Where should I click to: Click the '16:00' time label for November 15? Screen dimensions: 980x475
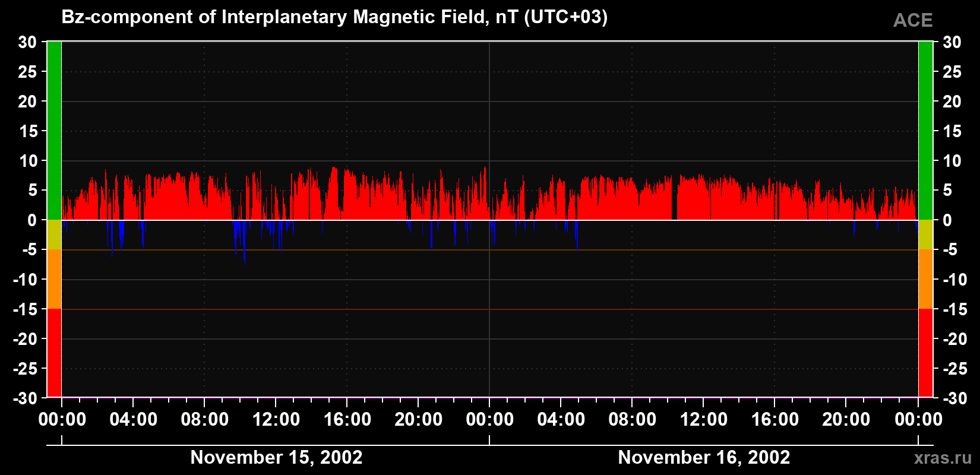click(347, 420)
